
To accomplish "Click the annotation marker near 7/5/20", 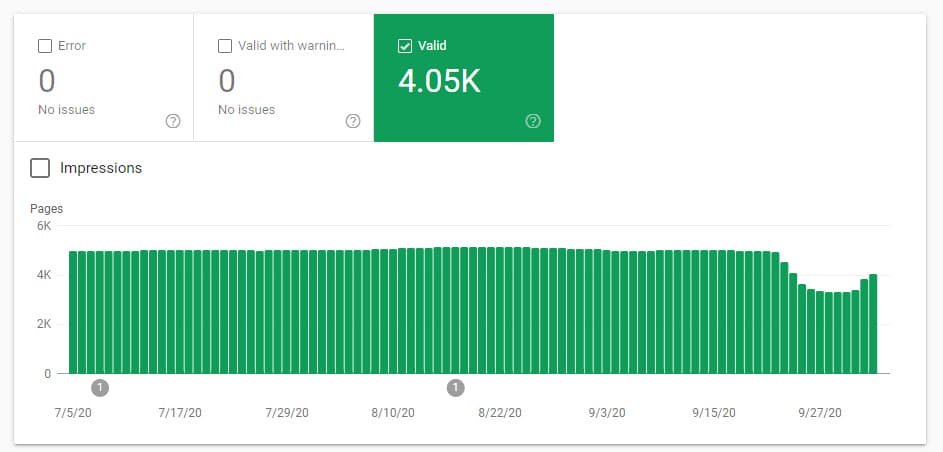I will (x=100, y=388).
